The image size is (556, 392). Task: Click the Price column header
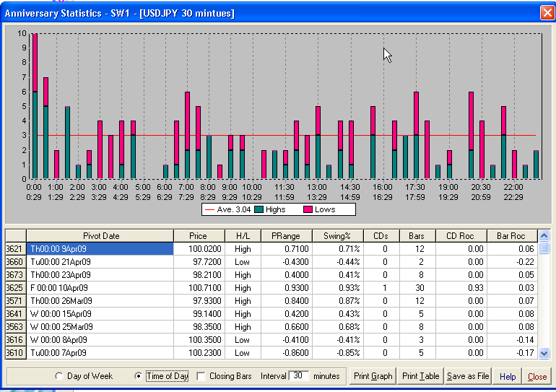point(197,235)
